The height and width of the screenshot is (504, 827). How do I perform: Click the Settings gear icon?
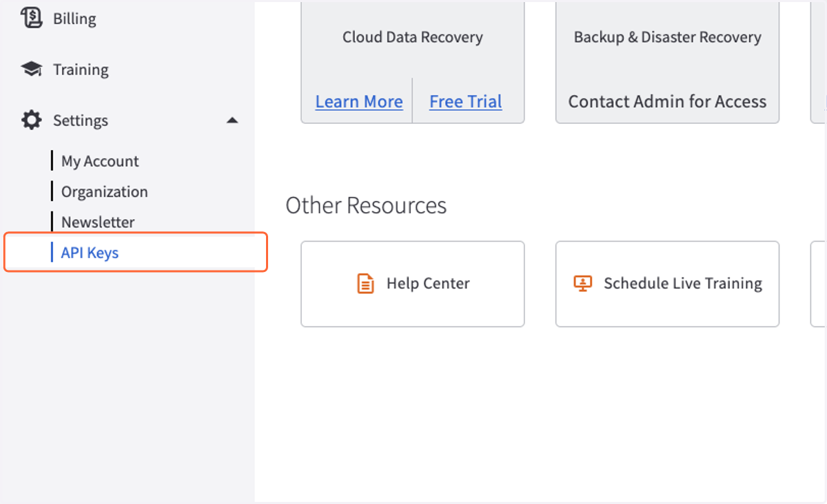[31, 120]
